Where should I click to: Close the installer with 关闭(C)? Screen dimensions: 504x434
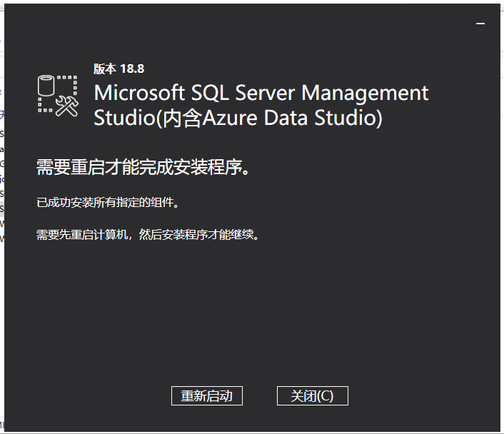click(x=312, y=395)
